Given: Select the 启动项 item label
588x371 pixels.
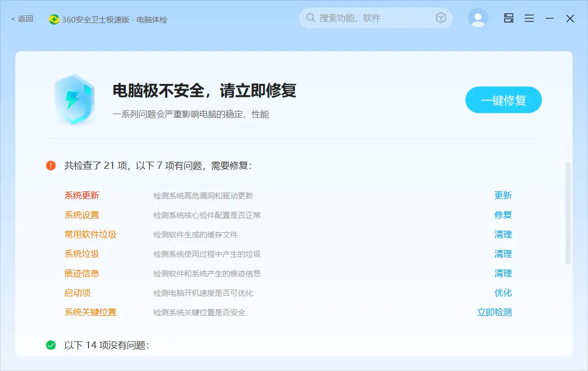Looking at the screenshot, I should click(77, 293).
